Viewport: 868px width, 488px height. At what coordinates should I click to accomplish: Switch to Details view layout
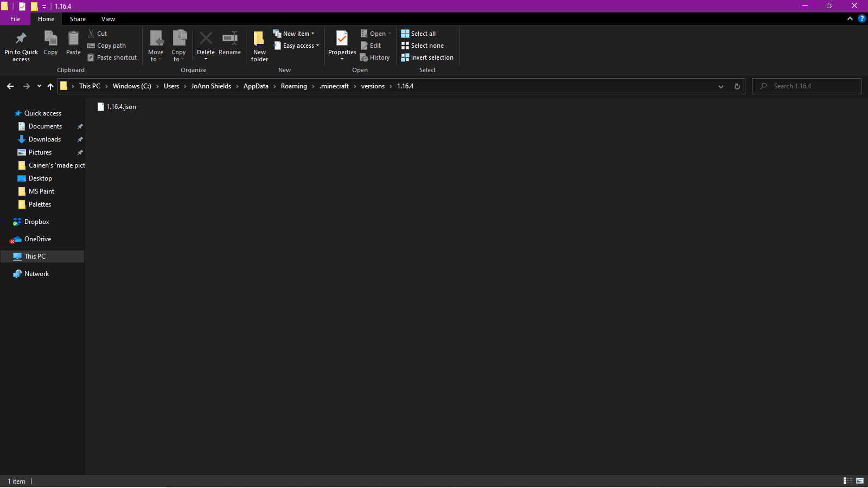pos(848,481)
